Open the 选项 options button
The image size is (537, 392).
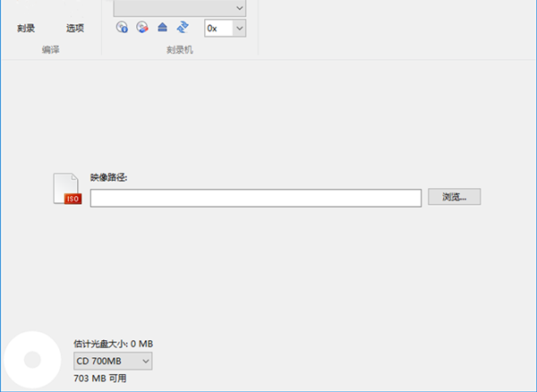(75, 29)
